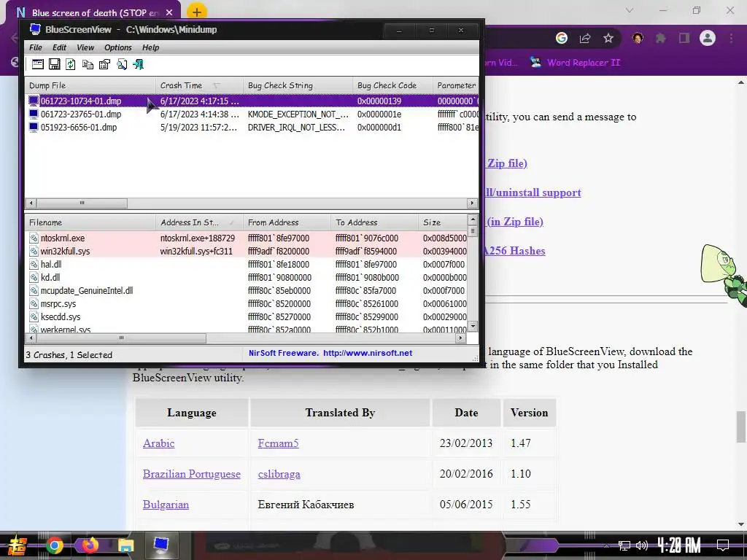Click the BlueScreenView taskbar button

[x=161, y=544]
